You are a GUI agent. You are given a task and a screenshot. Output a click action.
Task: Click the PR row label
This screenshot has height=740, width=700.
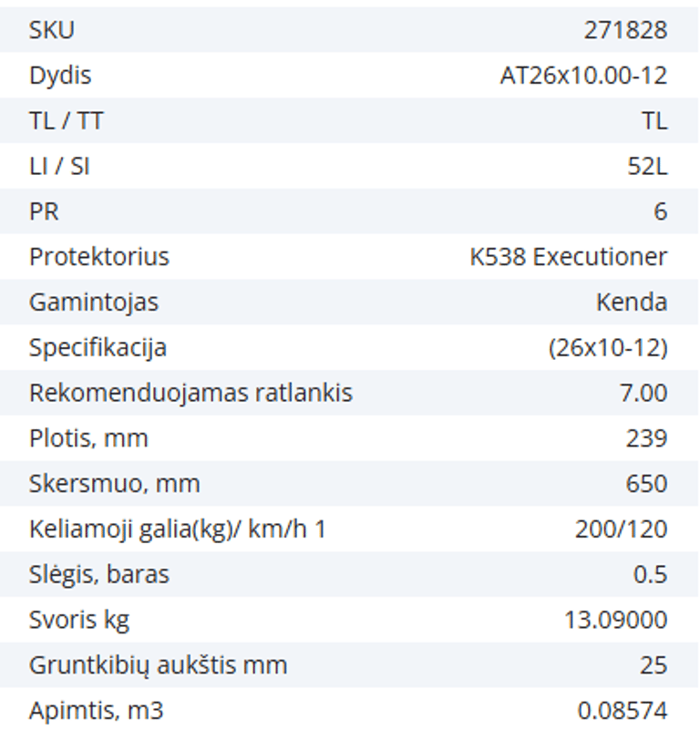[x=44, y=211]
